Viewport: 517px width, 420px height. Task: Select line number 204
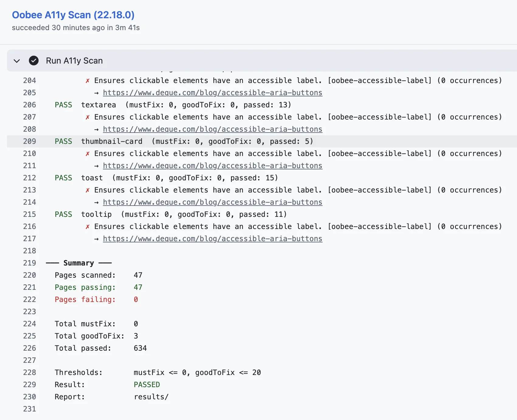(29, 81)
